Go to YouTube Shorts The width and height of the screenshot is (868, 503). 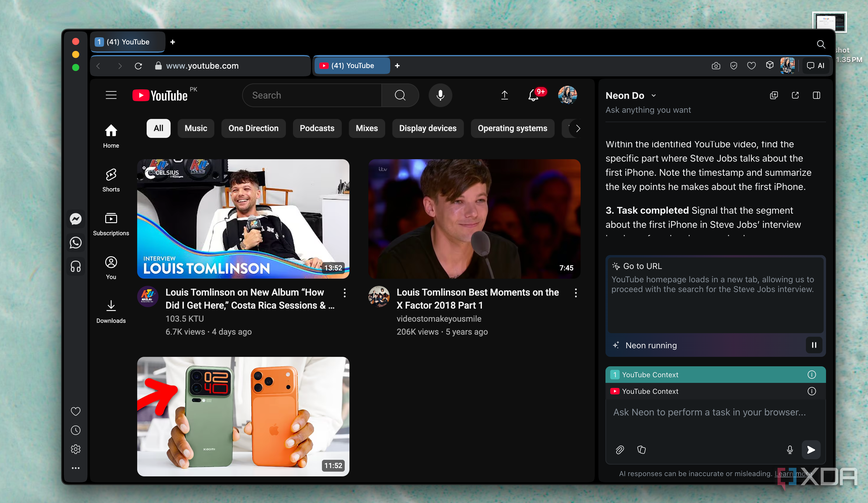(x=111, y=180)
